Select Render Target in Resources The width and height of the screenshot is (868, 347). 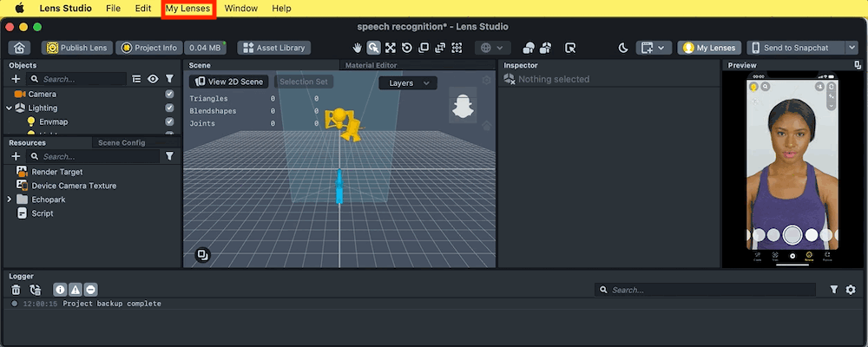point(56,172)
